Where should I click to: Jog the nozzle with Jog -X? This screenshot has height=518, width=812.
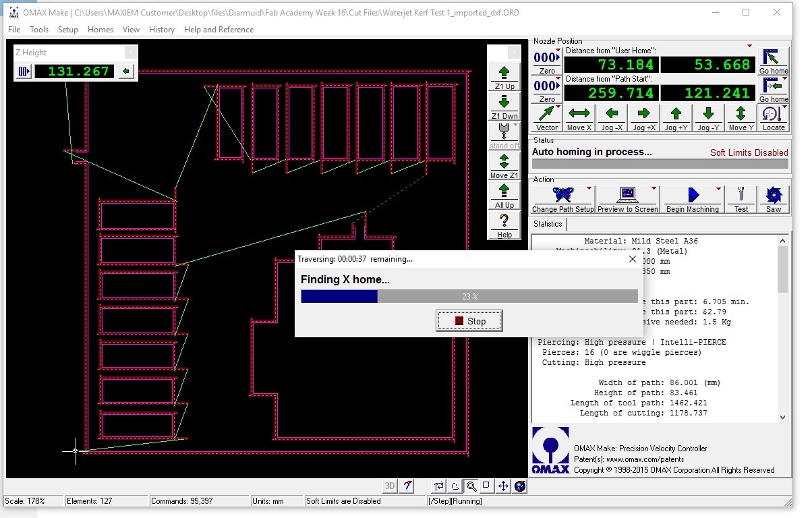612,118
